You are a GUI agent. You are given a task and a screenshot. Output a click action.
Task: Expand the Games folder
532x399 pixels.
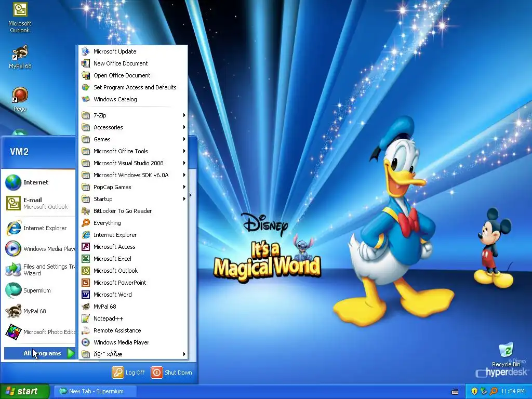click(x=132, y=139)
